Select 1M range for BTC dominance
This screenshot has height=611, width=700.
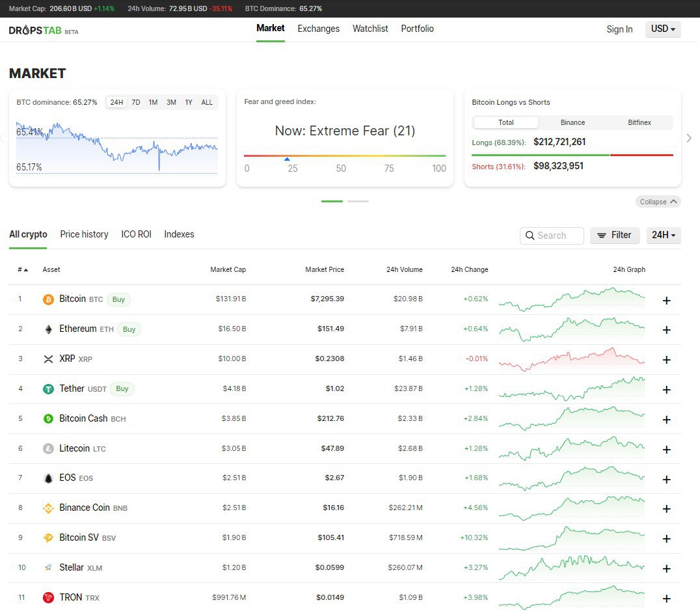pyautogui.click(x=153, y=102)
